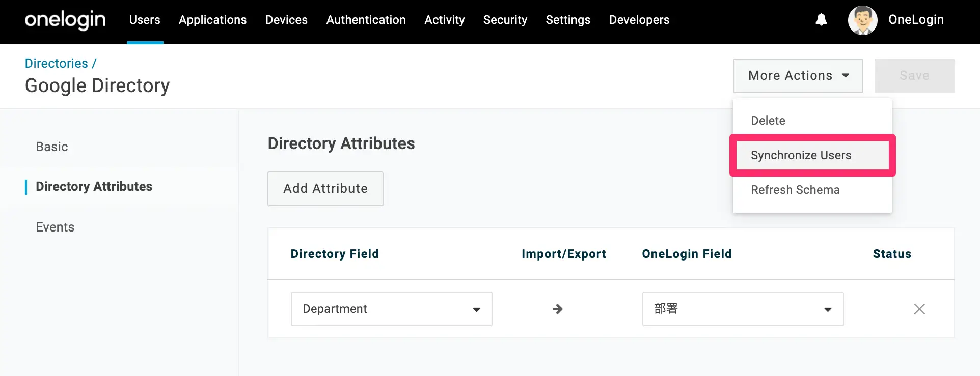
Task: Open the Department directory field dropdown
Action: 391,309
